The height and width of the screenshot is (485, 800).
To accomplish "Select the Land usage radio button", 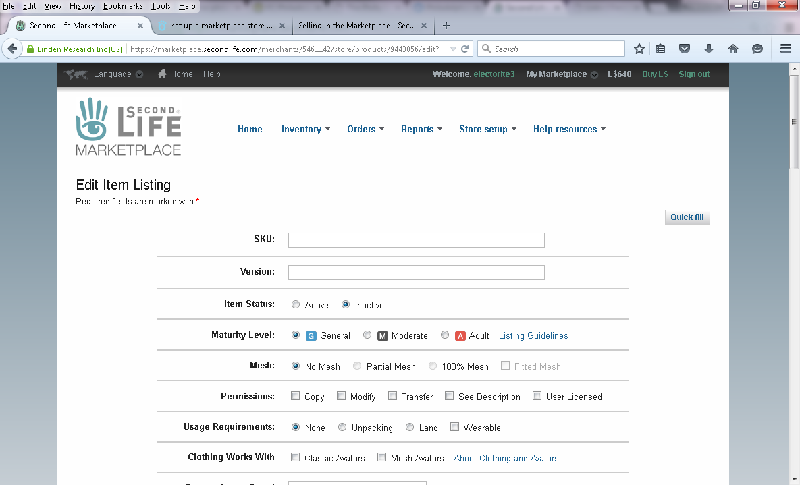I will (410, 427).
